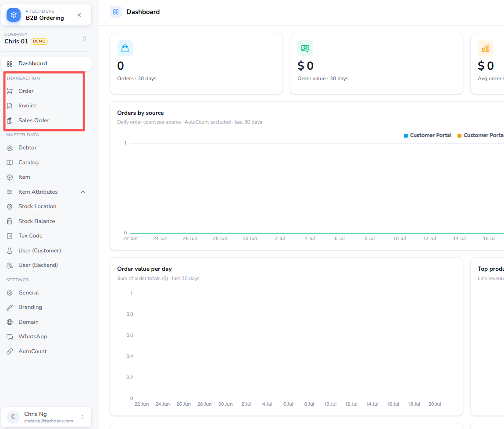Open the company switcher chevrons
The width and height of the screenshot is (504, 429).
[x=85, y=39]
